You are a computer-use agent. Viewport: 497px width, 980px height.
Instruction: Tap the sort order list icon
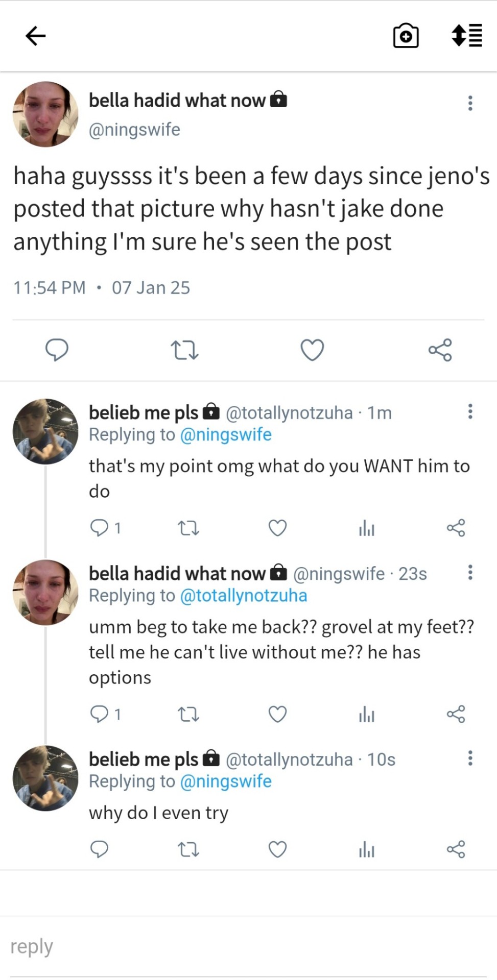467,36
